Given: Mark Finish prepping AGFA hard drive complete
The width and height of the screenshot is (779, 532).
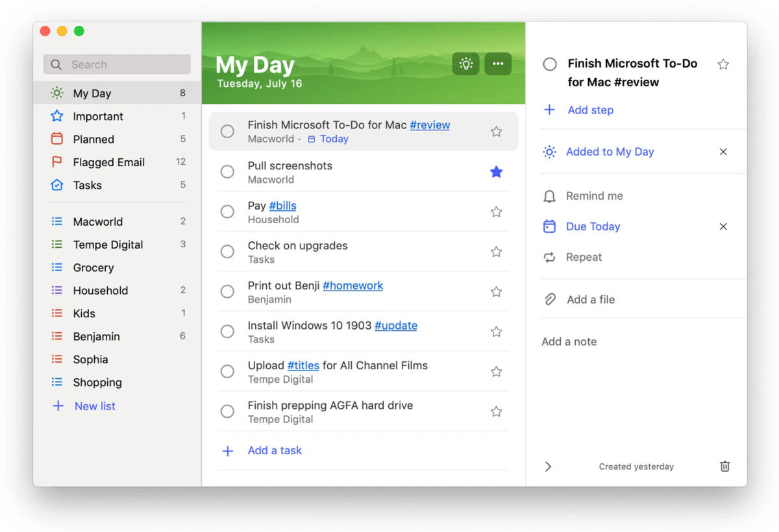Looking at the screenshot, I should 227,411.
